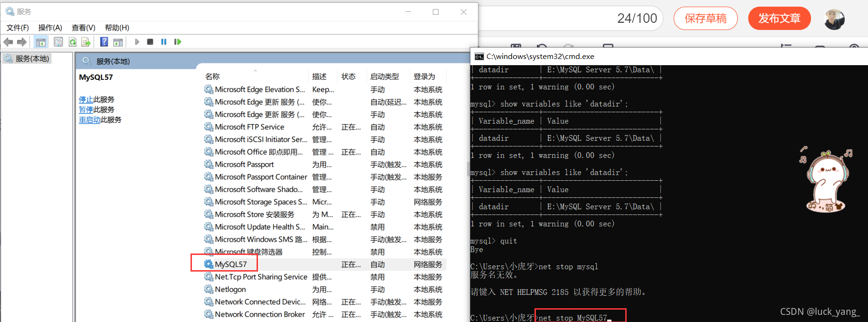Open the 文件(F) menu
The width and height of the screenshot is (868, 322).
point(18,28)
